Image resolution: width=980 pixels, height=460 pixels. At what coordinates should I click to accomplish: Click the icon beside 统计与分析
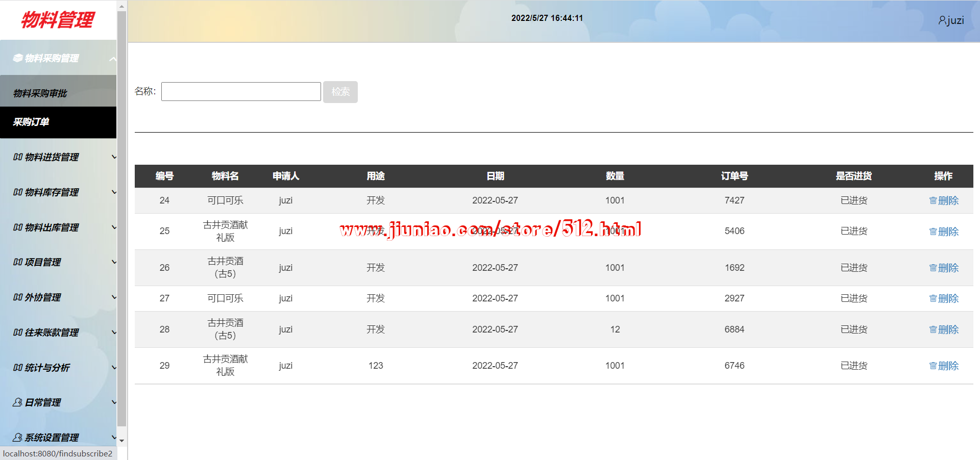click(x=18, y=368)
